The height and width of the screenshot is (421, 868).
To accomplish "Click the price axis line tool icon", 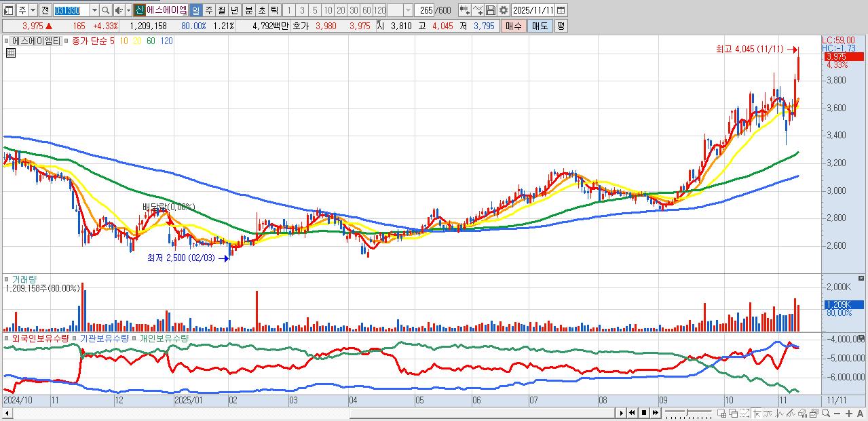I will 757,414.
